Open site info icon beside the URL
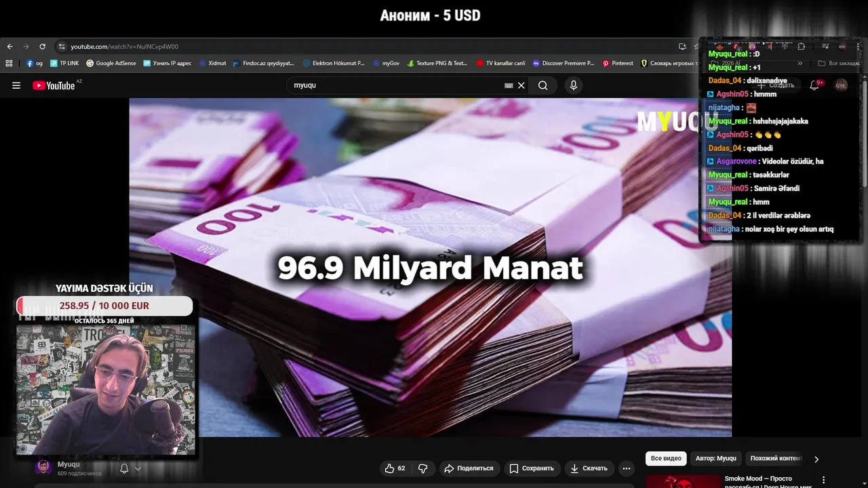Screen dimensions: 868x488 pos(62,47)
